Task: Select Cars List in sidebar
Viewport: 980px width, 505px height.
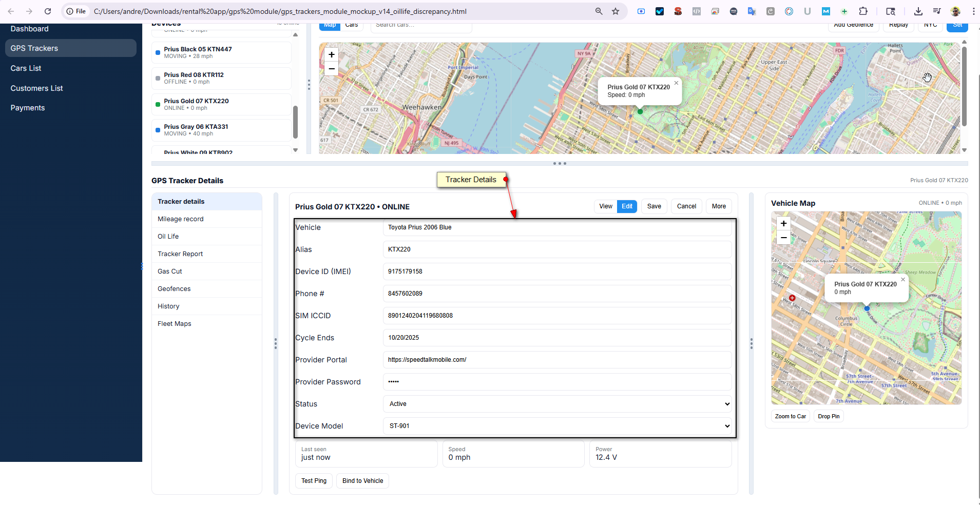Action: (26, 68)
